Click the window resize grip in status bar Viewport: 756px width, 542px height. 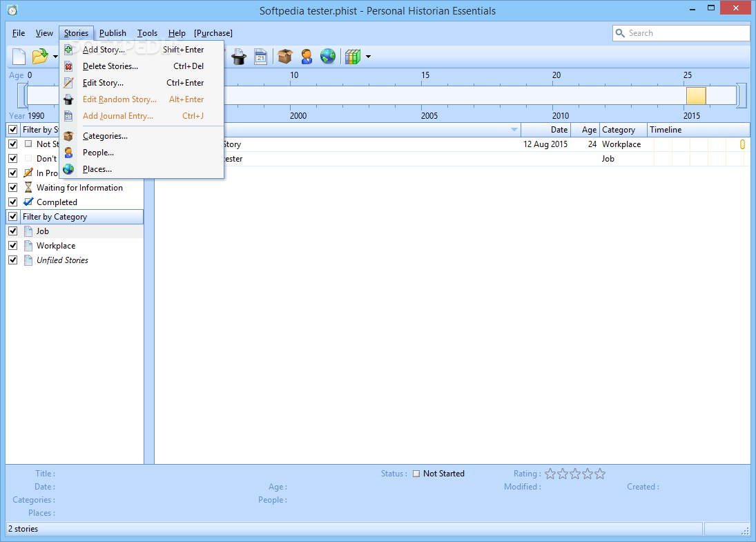point(745,530)
